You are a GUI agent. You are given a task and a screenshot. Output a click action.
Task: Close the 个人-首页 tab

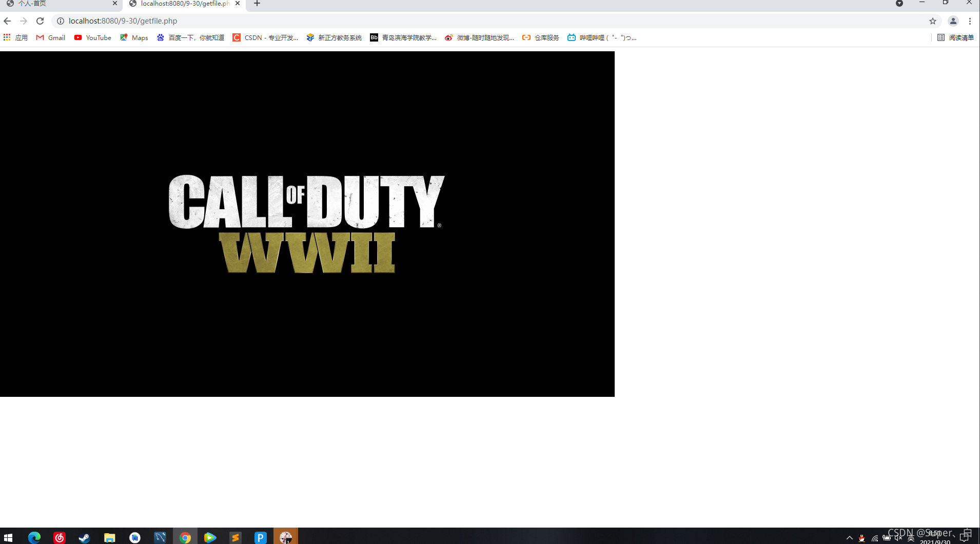click(115, 3)
